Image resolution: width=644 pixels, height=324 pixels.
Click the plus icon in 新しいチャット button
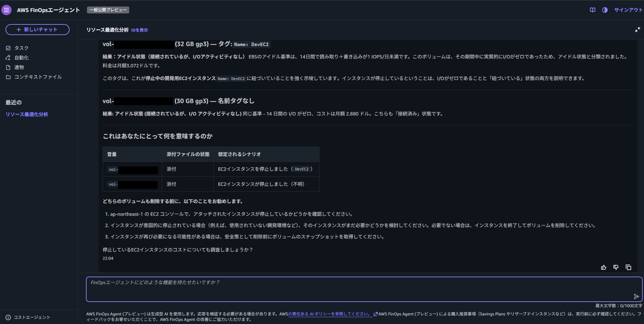19,29
